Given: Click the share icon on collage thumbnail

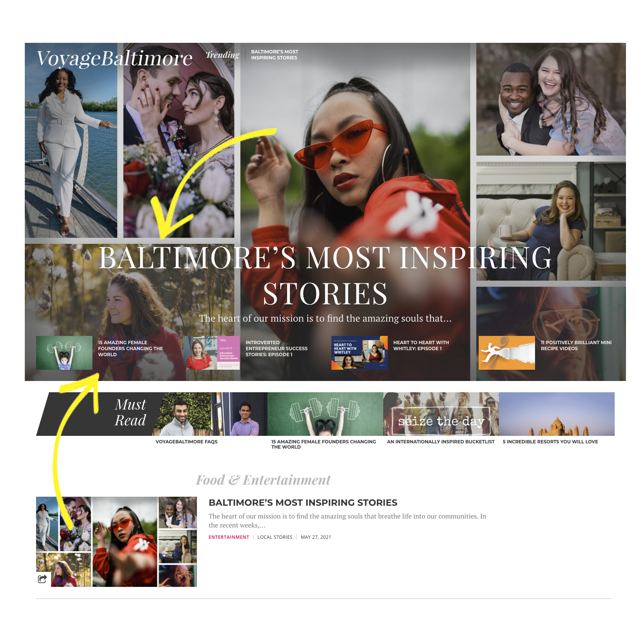Looking at the screenshot, I should coord(43,579).
